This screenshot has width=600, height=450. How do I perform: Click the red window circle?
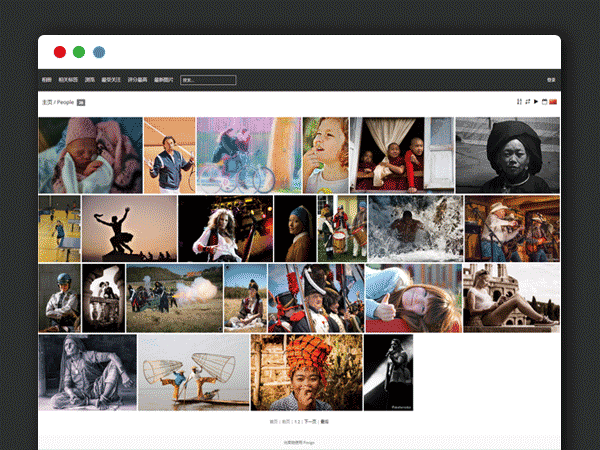(x=60, y=52)
